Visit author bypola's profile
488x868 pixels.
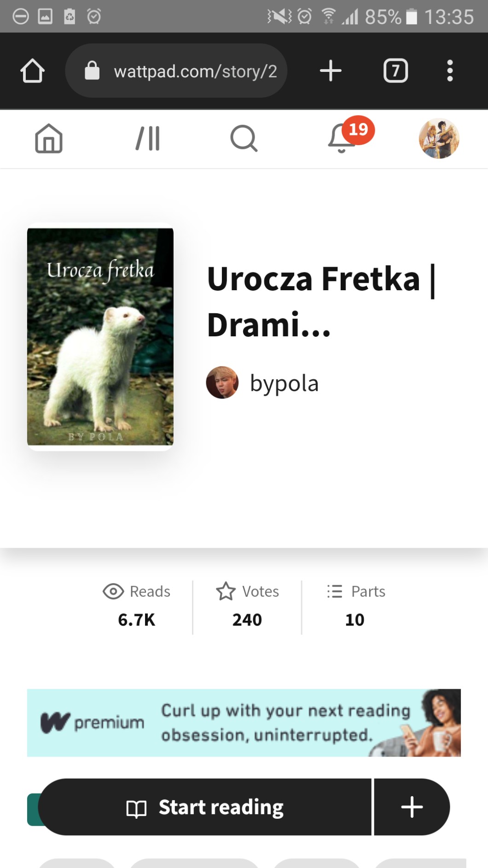[284, 383]
